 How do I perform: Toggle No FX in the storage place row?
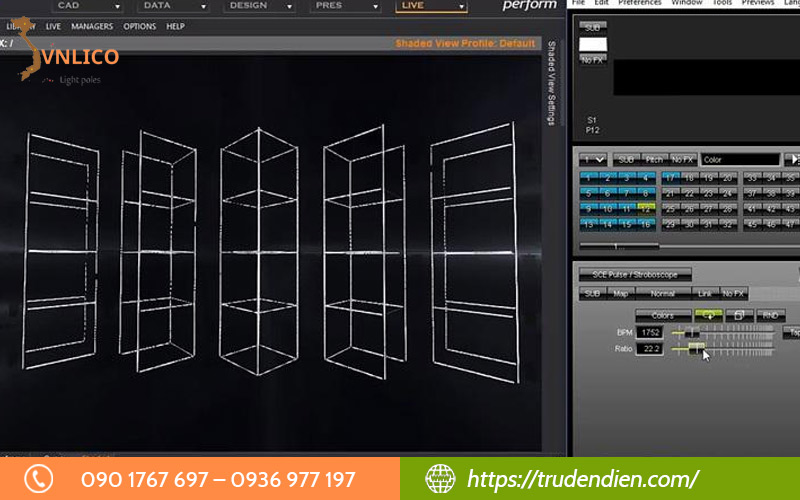pyautogui.click(x=682, y=160)
